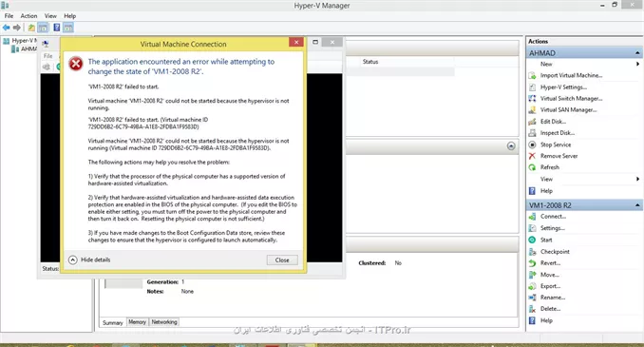This screenshot has width=644, height=347.
Task: Open the Help menu in menu bar
Action: (x=70, y=16)
